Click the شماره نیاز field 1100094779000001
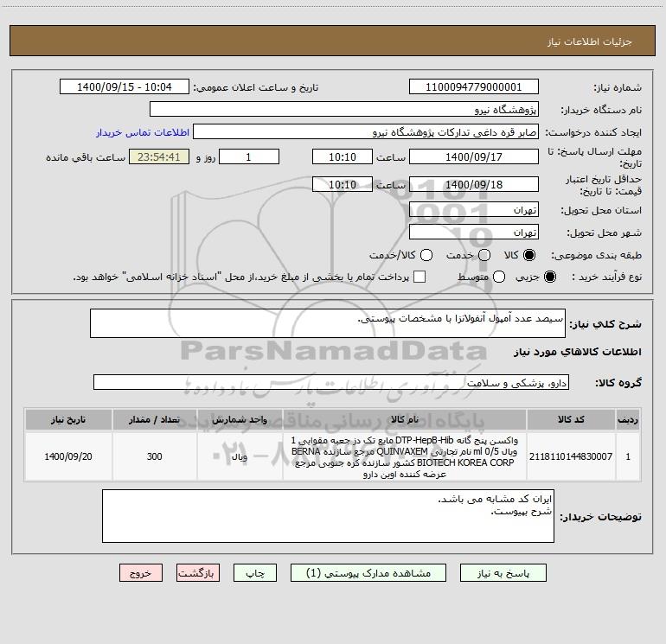The image size is (666, 644). 474,86
